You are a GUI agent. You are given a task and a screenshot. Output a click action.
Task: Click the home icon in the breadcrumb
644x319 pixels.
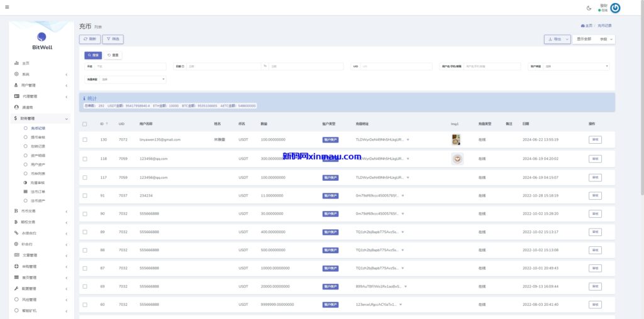583,26
